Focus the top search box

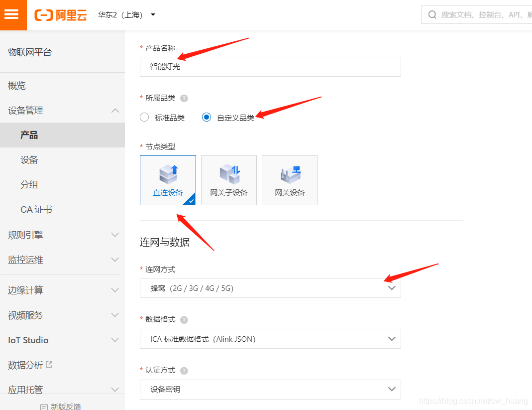pyautogui.click(x=476, y=14)
